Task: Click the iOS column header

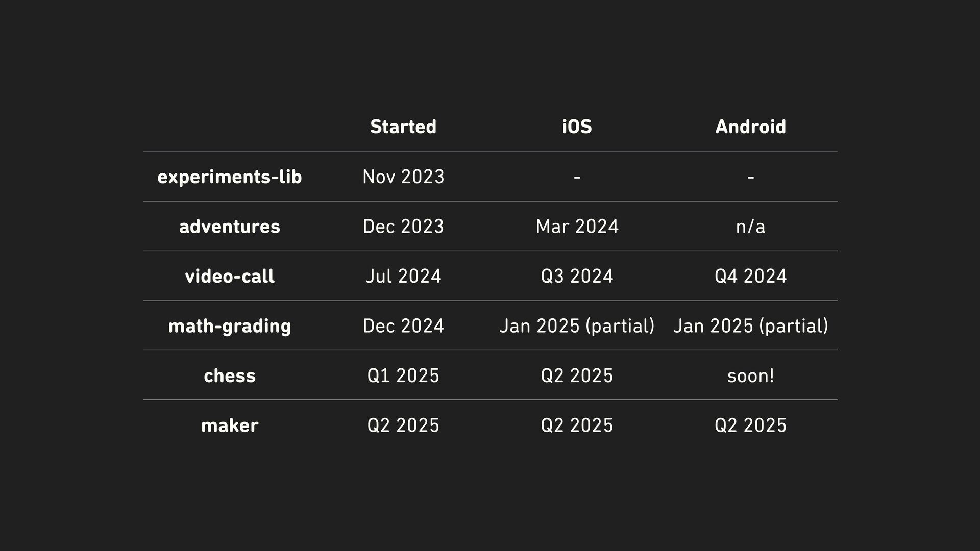Action: 577,127
